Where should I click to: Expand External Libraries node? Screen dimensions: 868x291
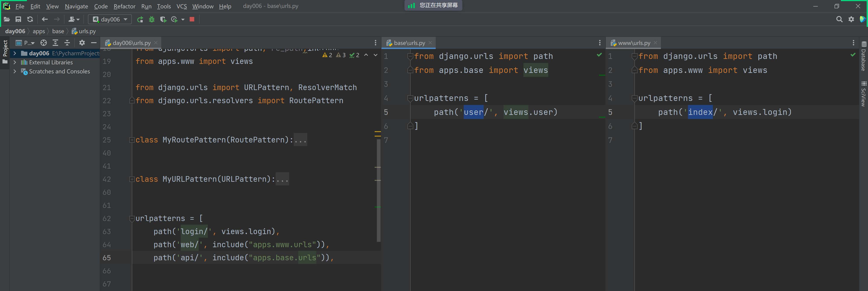pos(14,62)
